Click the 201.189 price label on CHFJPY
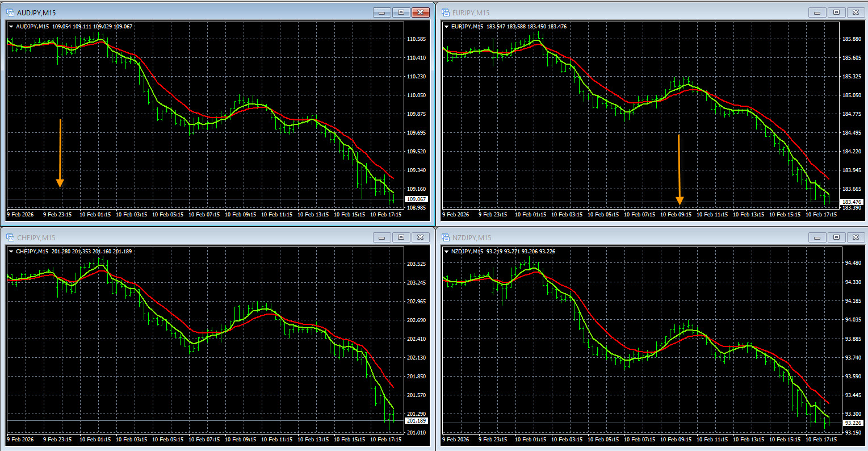 pos(416,421)
